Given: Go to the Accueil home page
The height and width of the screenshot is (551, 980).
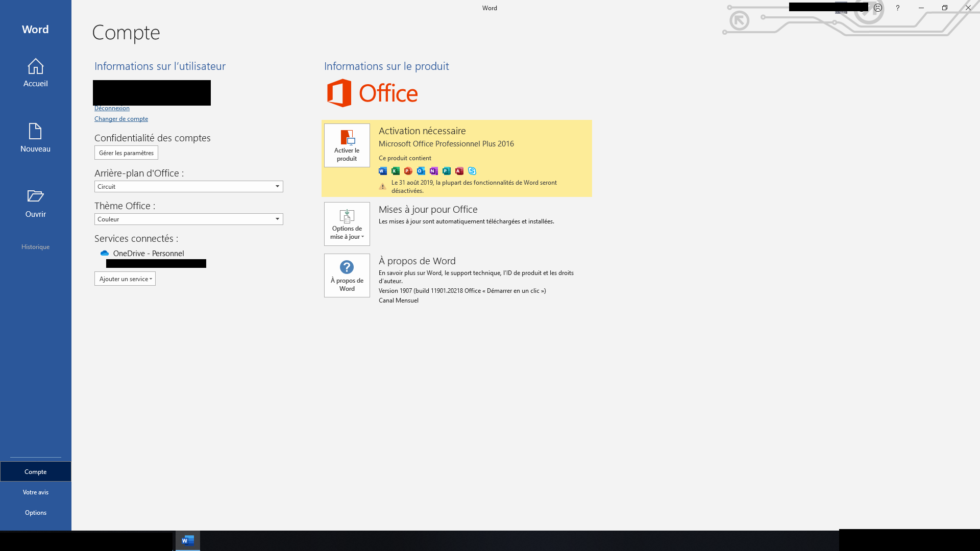Looking at the screenshot, I should point(35,72).
